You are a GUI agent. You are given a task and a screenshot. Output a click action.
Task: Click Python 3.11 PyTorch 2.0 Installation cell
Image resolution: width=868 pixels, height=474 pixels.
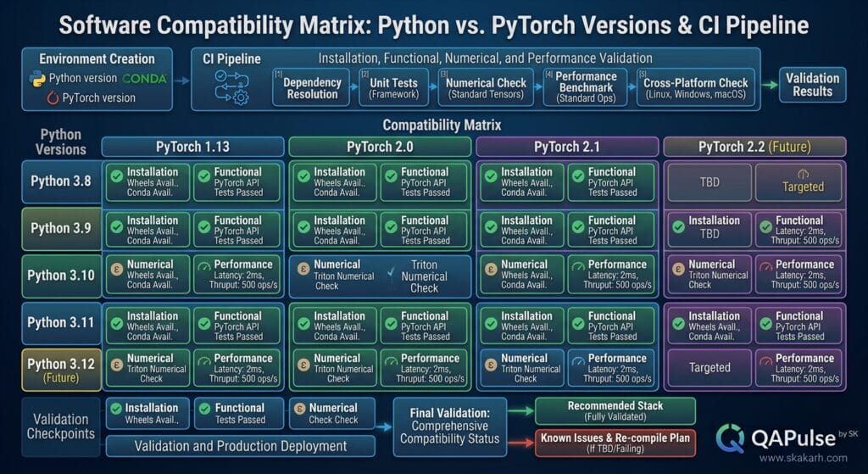click(x=335, y=325)
